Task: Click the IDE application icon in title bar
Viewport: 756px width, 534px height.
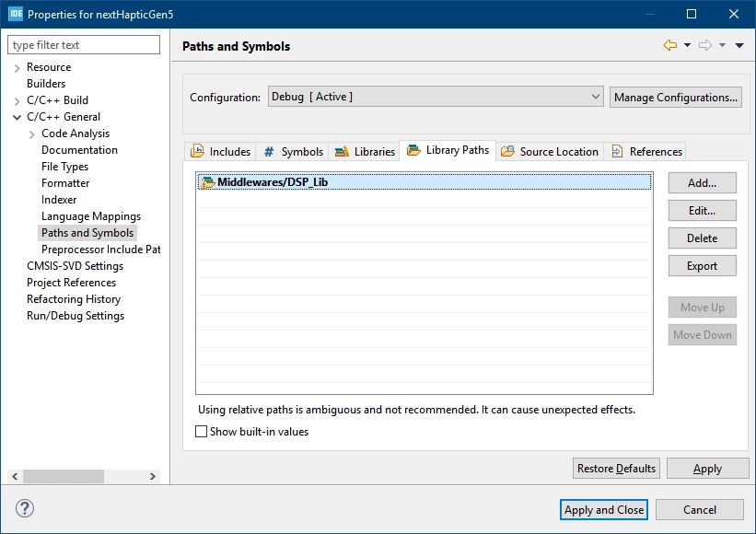Action: pos(16,14)
